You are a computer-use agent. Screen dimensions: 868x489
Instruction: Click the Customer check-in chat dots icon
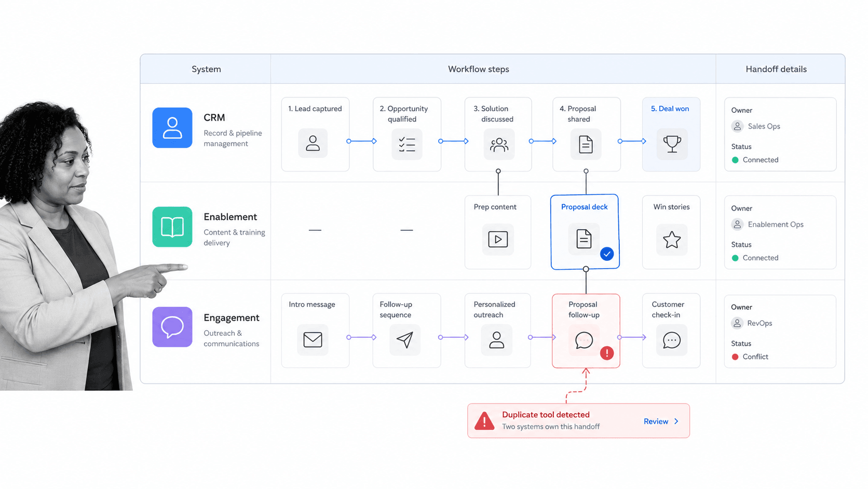click(x=672, y=340)
